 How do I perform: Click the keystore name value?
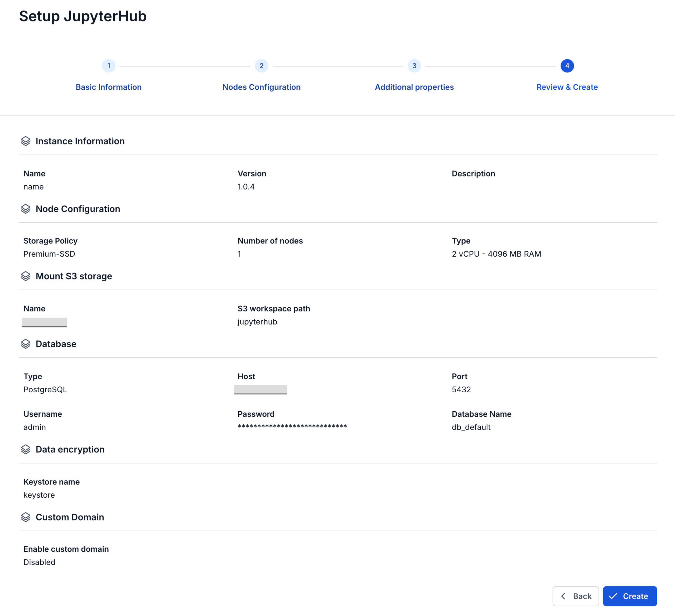coord(39,495)
